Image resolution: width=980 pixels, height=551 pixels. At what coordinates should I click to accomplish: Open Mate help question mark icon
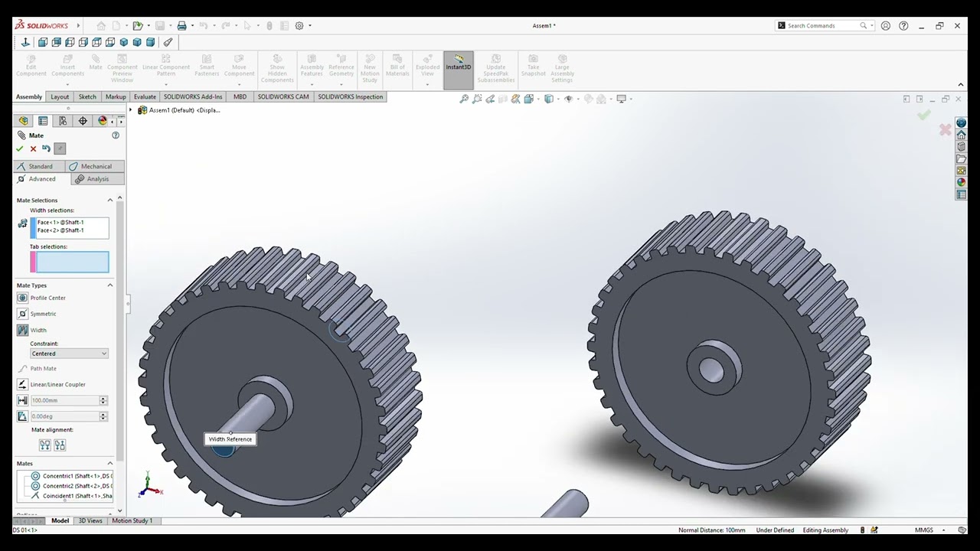[x=116, y=135]
